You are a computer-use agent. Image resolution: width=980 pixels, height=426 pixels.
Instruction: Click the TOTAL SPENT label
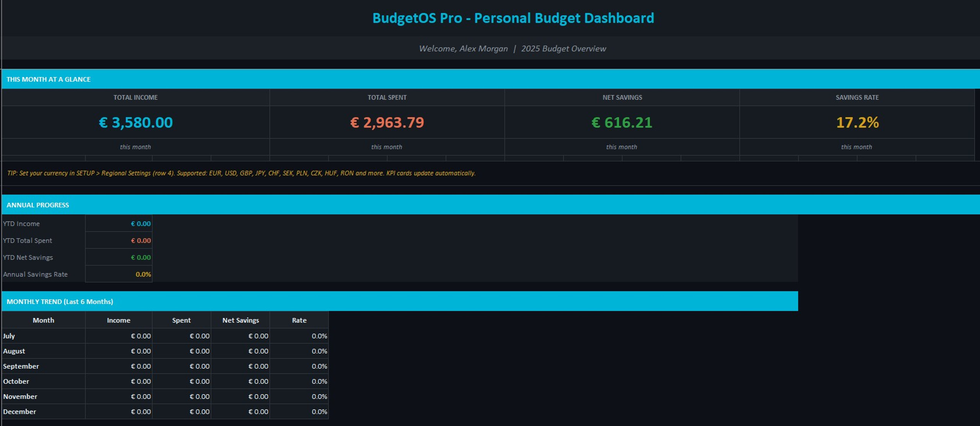(x=387, y=97)
